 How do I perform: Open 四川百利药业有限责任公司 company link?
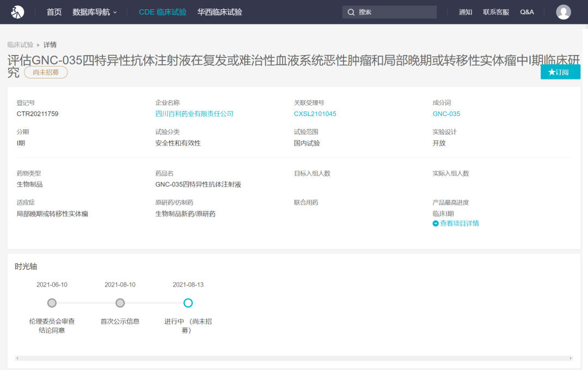click(x=194, y=114)
